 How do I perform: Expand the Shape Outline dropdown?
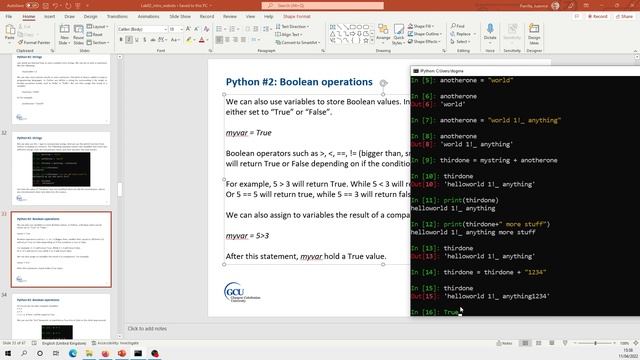pos(425,34)
